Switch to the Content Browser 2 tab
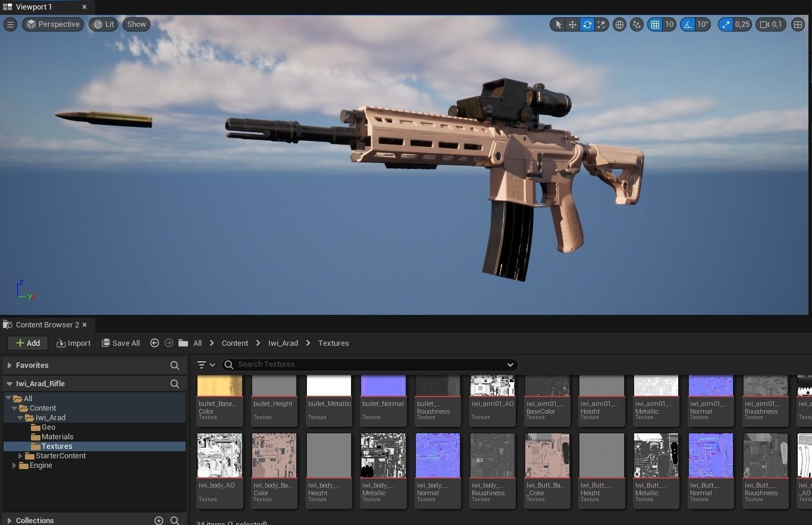 tap(47, 325)
